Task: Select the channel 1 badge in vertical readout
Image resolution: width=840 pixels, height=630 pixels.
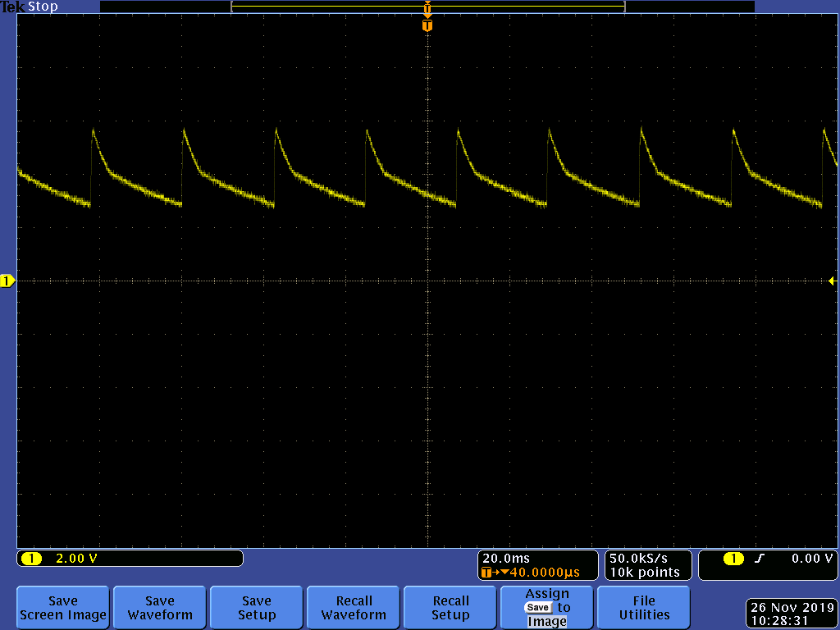Action: pos(31,559)
